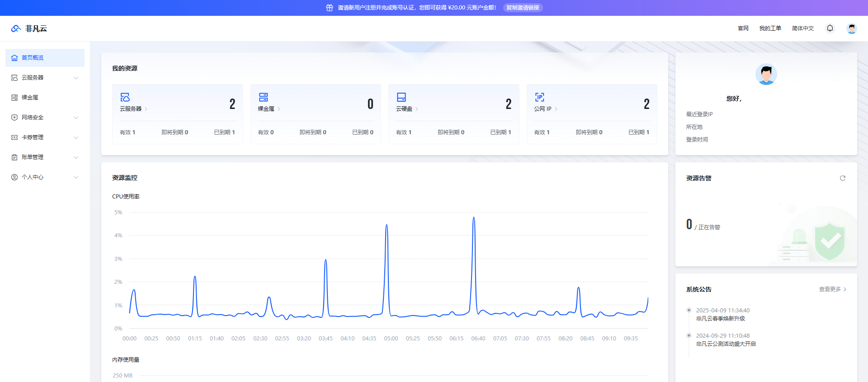Open announcement 非凡云春季焕新升级
Image resolution: width=868 pixels, height=382 pixels.
(721, 319)
